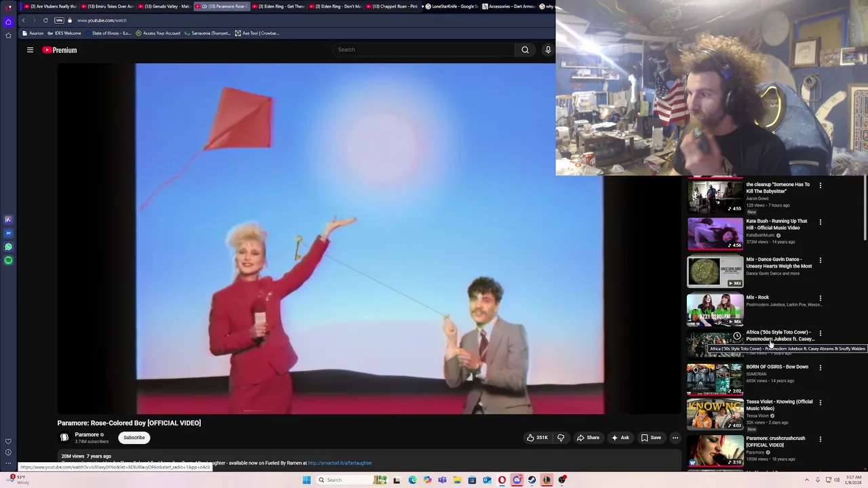Focus the YouTube search field

pos(424,49)
